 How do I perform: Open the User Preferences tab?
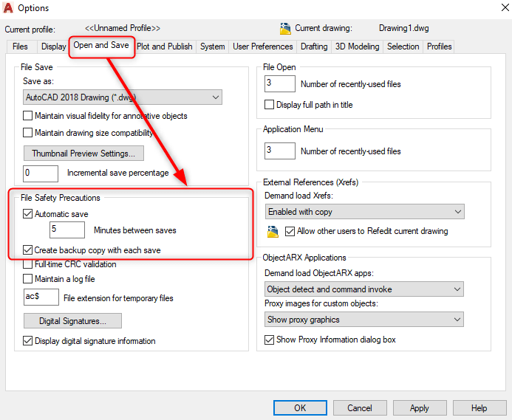(263, 47)
